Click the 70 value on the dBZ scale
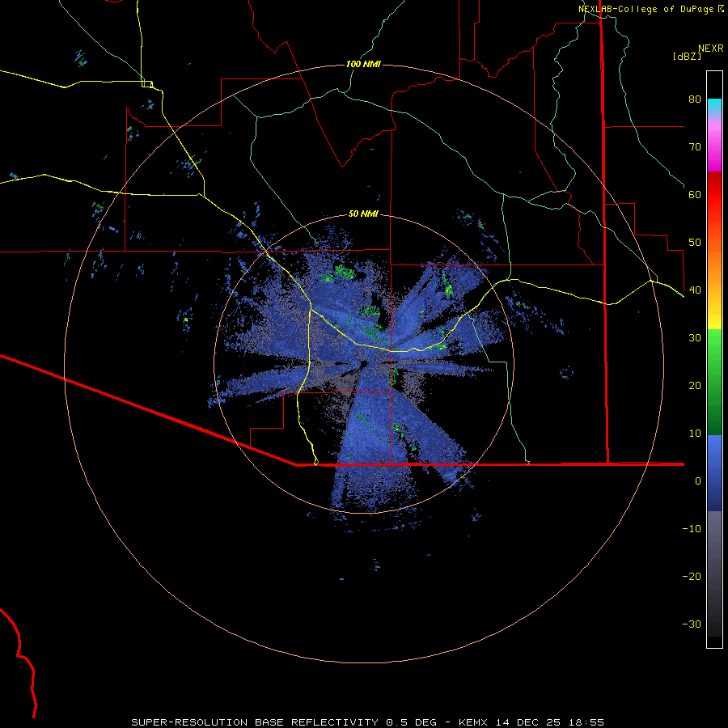The width and height of the screenshot is (728, 728). pyautogui.click(x=695, y=147)
